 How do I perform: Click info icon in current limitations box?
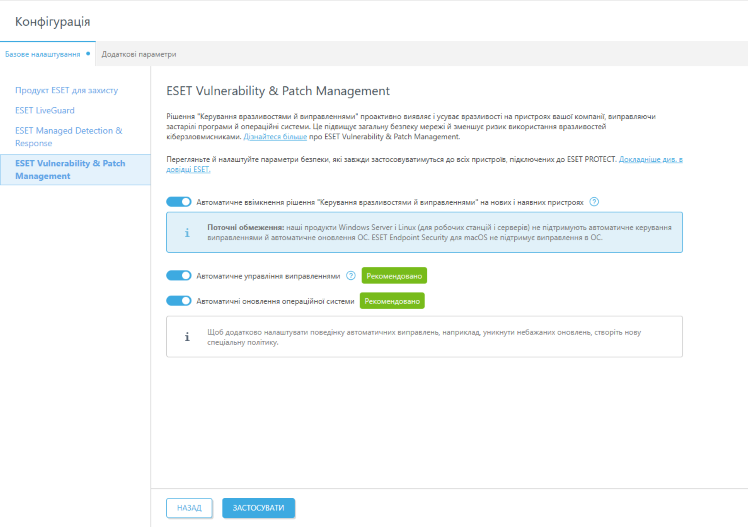[x=187, y=233]
